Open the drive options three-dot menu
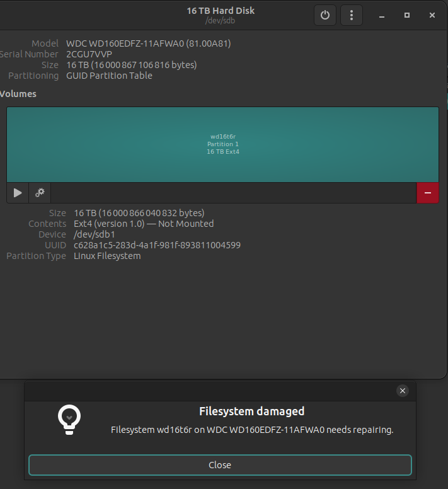Image resolution: width=448 pixels, height=489 pixels. (x=352, y=15)
